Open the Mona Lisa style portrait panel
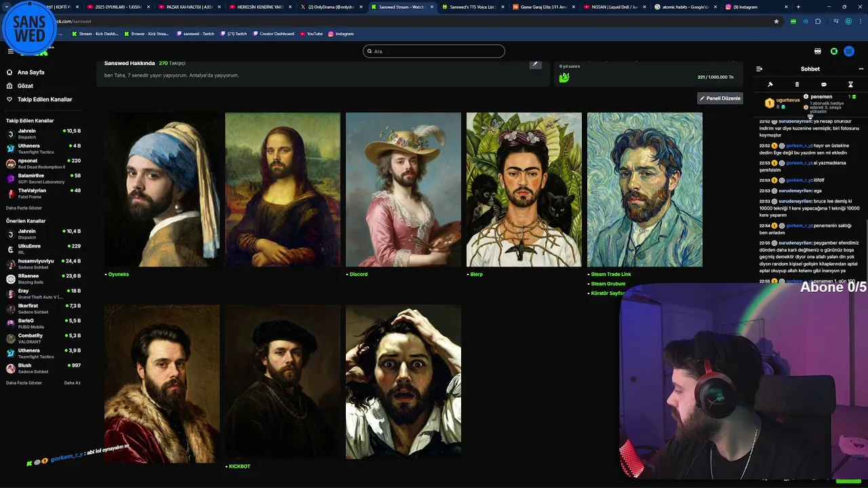Viewport: 868px width, 488px height. 283,190
